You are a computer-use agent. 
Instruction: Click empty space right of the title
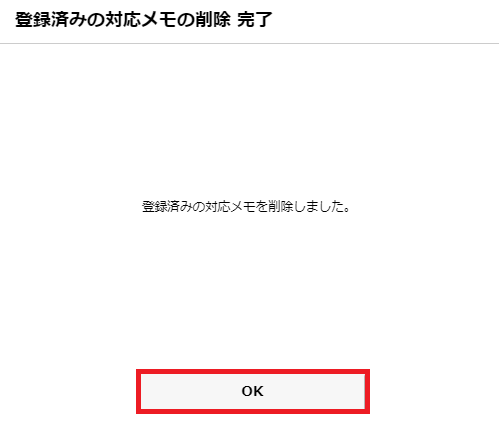coord(383,20)
